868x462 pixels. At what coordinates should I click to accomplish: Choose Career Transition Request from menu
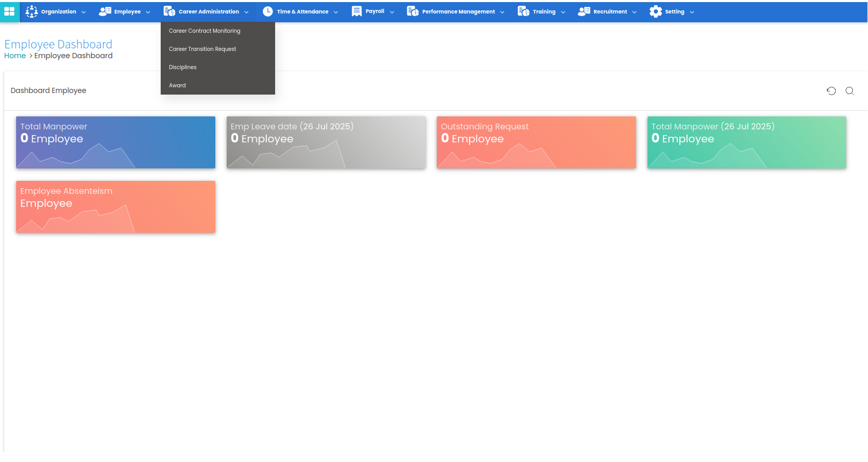click(x=202, y=49)
